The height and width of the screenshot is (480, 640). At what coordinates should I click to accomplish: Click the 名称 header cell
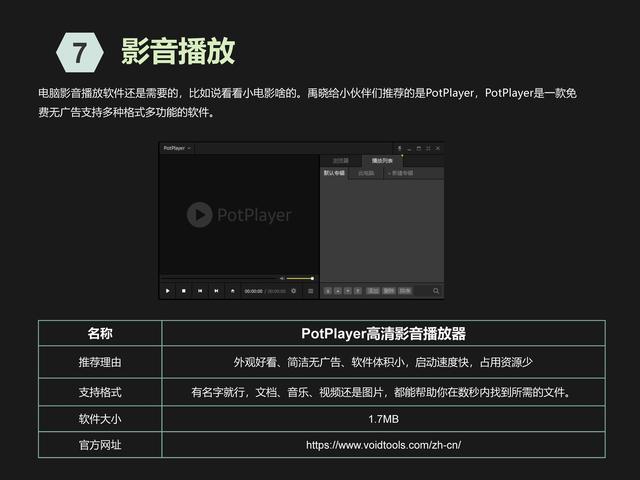point(100,333)
